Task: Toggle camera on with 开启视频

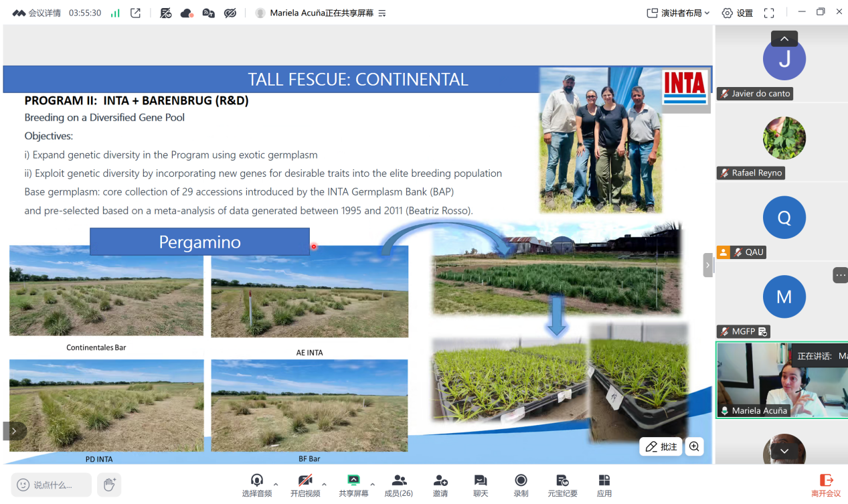Action: click(305, 485)
